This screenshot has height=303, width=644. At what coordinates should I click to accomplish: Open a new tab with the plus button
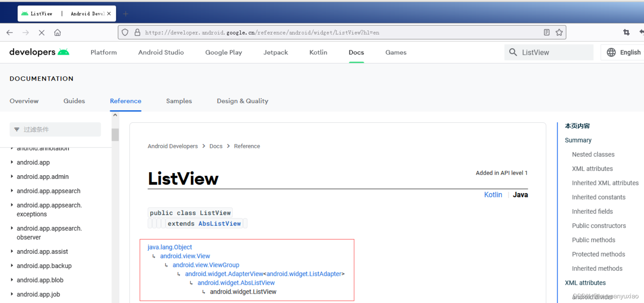tap(125, 14)
